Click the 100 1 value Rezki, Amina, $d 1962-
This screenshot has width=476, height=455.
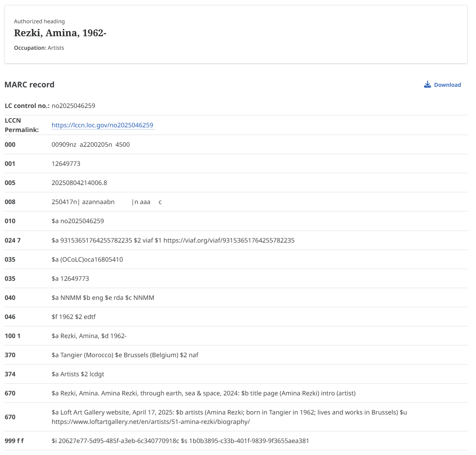tap(89, 336)
